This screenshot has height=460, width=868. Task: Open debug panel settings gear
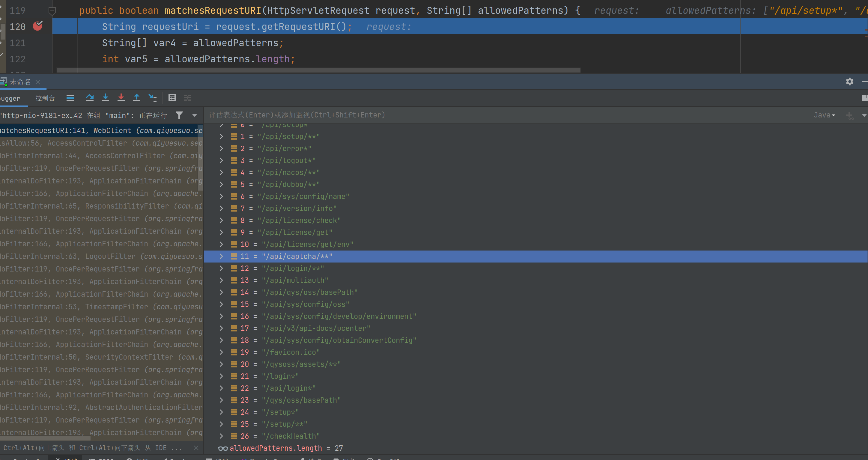(849, 82)
